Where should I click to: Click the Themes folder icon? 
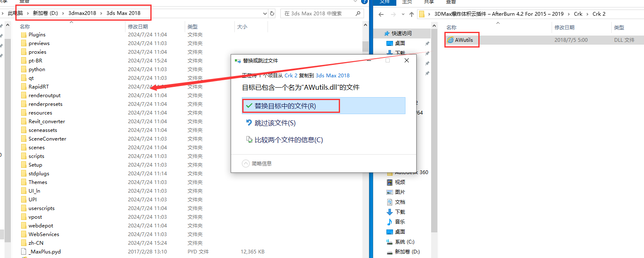[24, 182]
